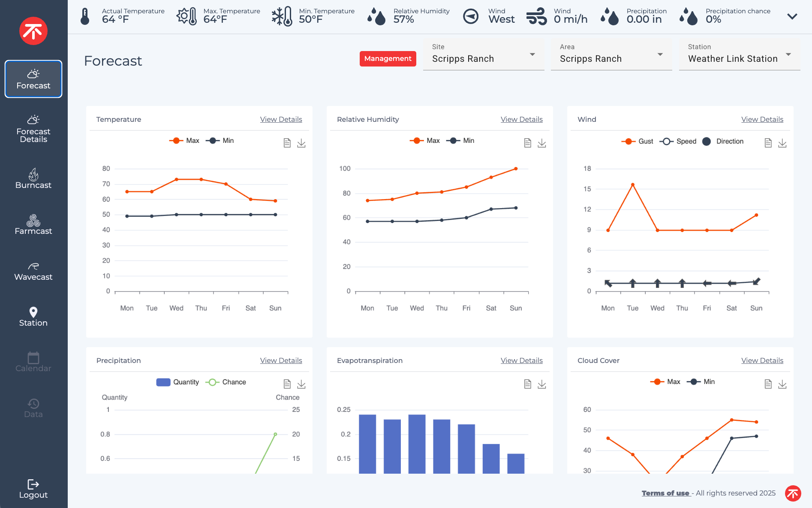Open Wind View Details link

(762, 119)
